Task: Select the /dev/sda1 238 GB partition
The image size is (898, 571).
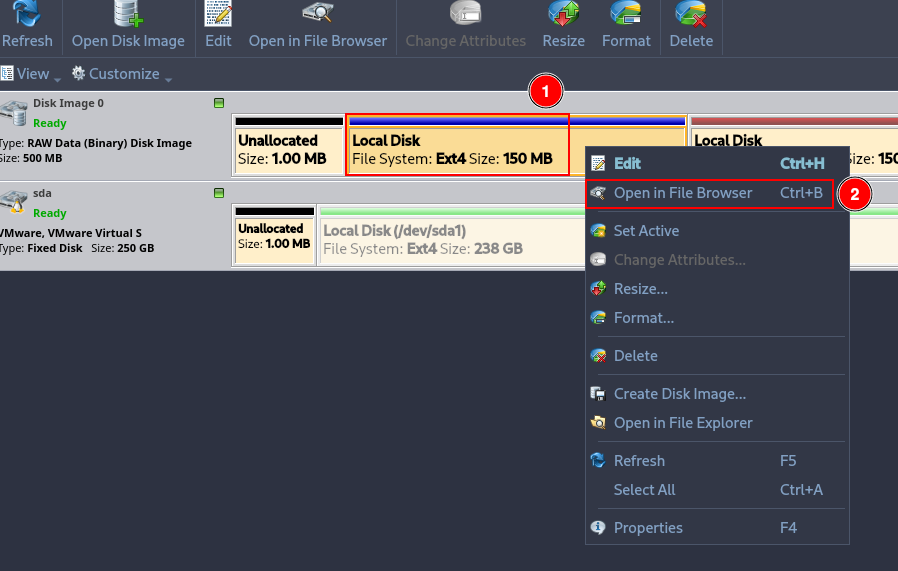Action: coord(450,239)
